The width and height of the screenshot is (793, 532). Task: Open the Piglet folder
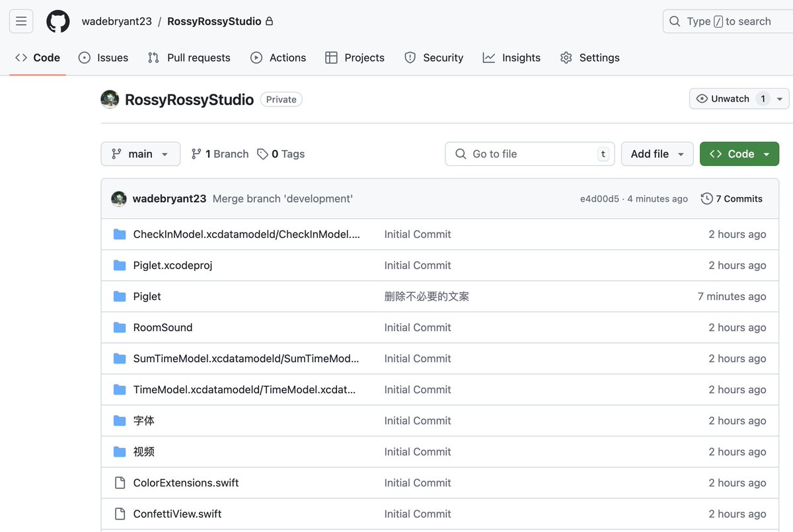click(147, 296)
